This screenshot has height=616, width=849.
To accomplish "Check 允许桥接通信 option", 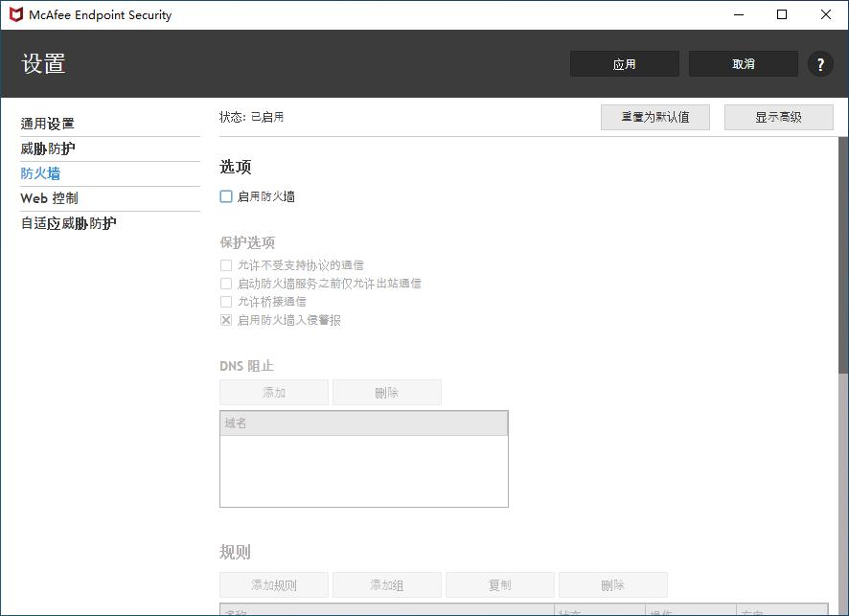I will click(x=226, y=302).
